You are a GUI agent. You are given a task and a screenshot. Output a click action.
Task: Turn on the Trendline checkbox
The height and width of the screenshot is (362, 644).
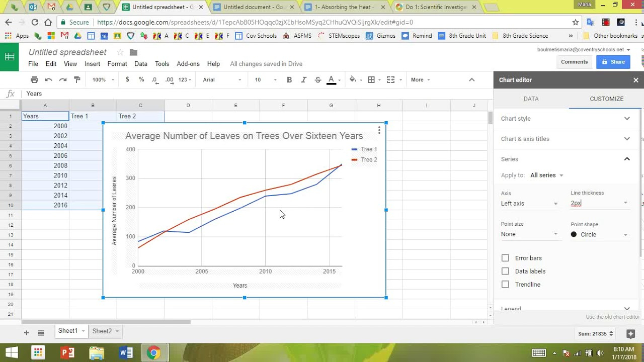click(505, 284)
